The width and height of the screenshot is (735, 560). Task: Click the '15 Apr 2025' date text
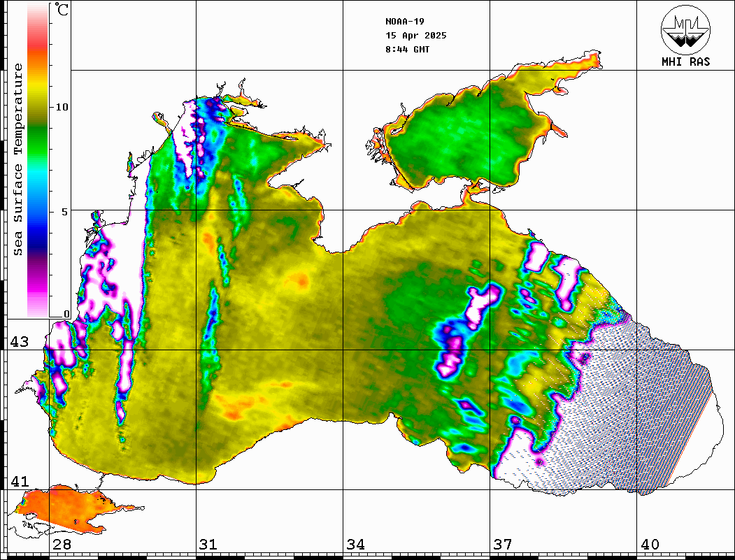coord(416,36)
